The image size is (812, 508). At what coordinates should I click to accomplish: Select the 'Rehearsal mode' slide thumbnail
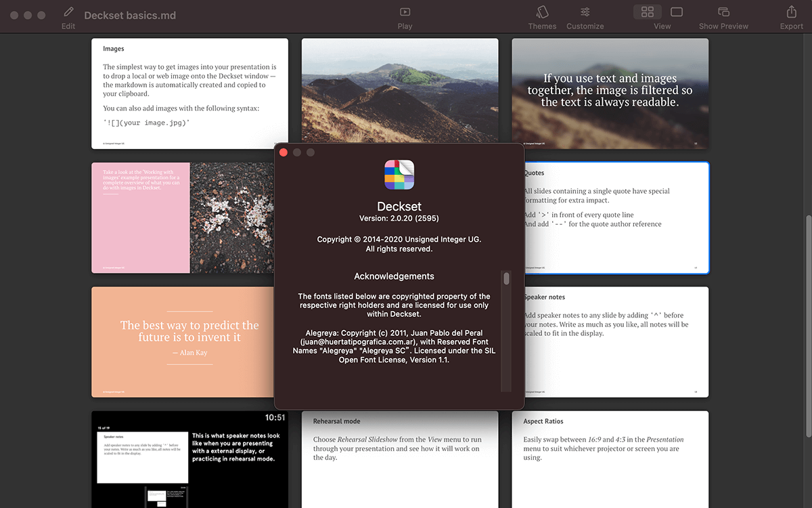[400, 459]
